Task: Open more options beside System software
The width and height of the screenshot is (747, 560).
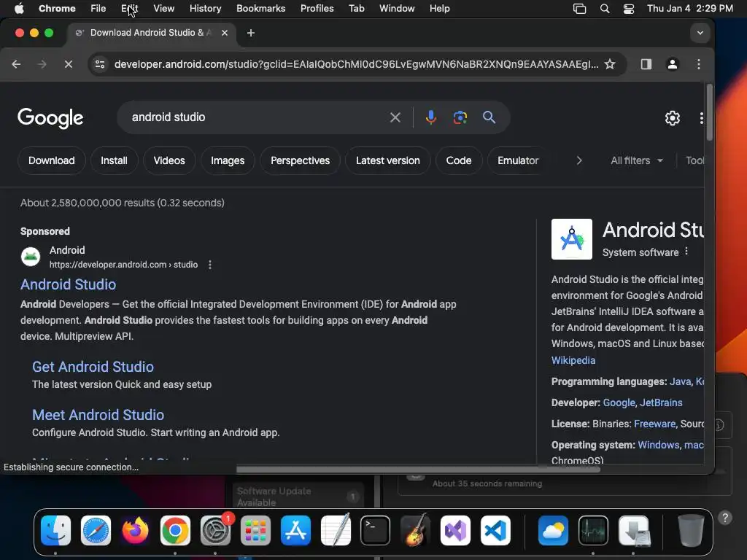Action: tap(686, 252)
